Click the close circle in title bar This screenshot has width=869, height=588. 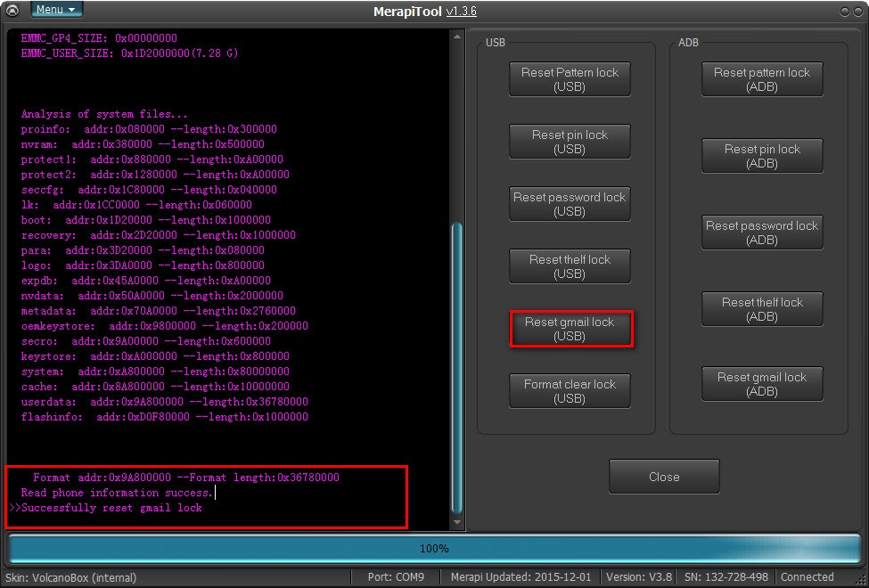click(858, 11)
